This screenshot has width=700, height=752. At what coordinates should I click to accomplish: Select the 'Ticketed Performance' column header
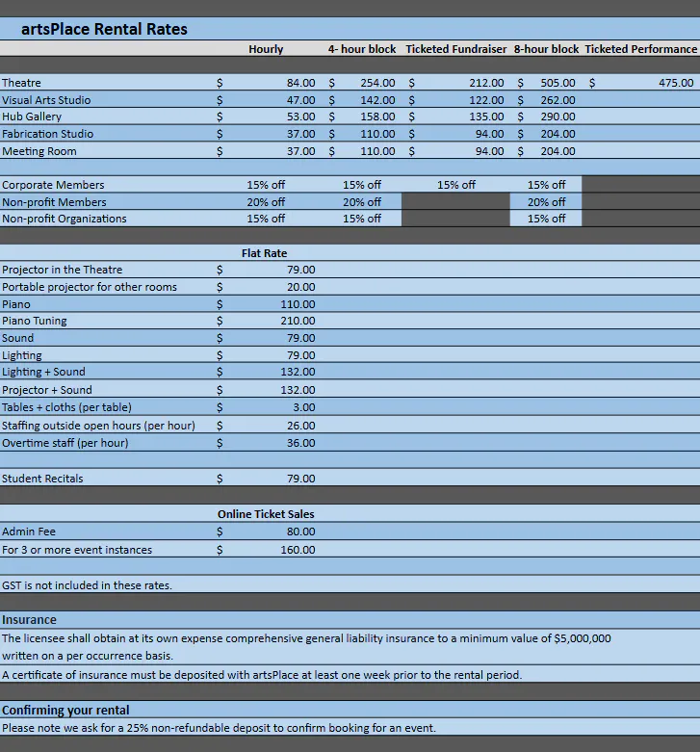coord(641,49)
